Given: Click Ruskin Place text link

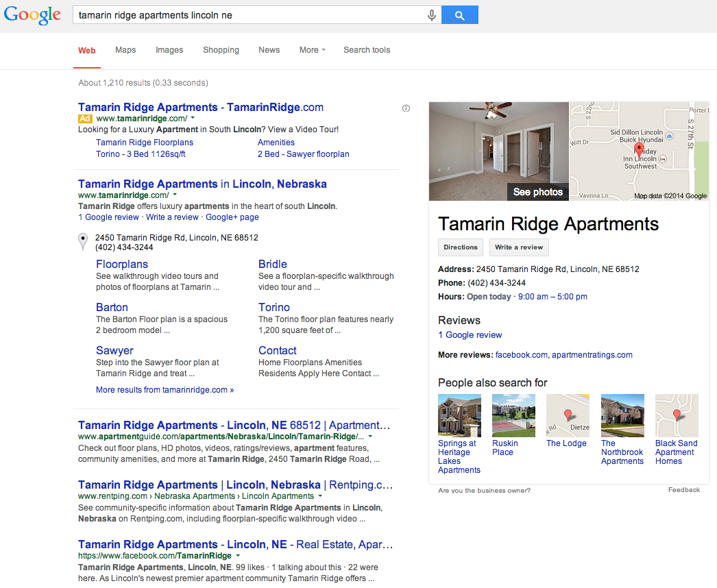Looking at the screenshot, I should tap(505, 448).
